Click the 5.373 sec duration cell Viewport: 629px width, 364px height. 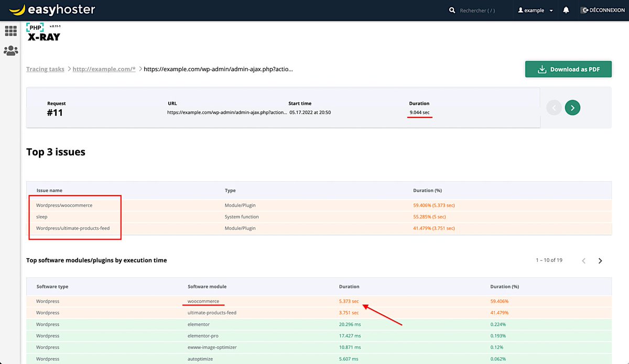point(349,301)
